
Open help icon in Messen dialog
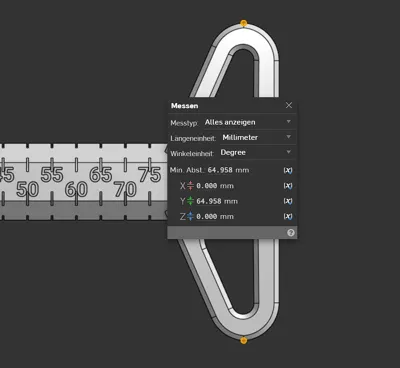[291, 233]
